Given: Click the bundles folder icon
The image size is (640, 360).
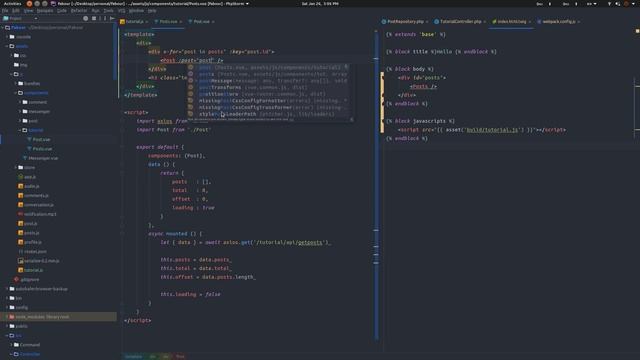Looking at the screenshot, I should click(x=20, y=84).
